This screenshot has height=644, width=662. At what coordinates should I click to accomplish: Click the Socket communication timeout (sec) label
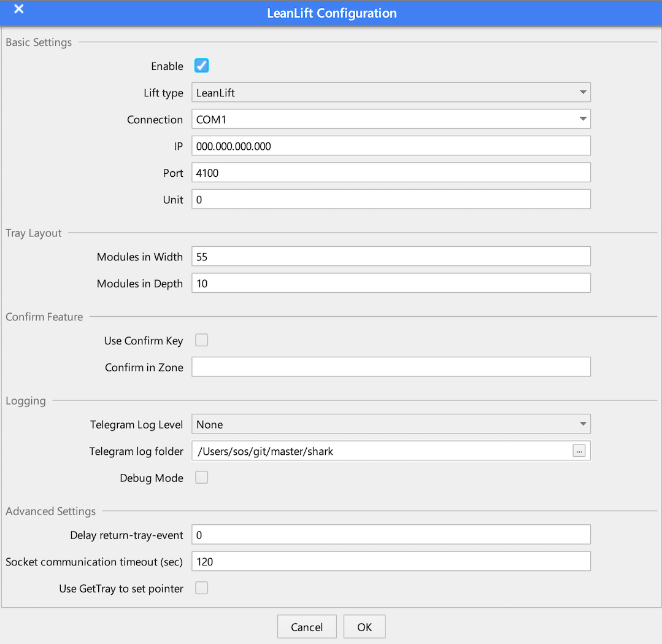[x=94, y=562]
